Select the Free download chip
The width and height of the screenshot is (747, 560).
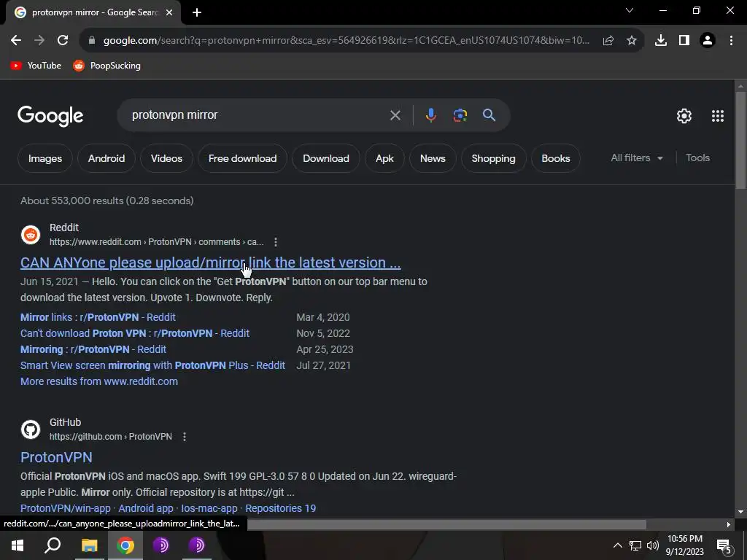(242, 158)
